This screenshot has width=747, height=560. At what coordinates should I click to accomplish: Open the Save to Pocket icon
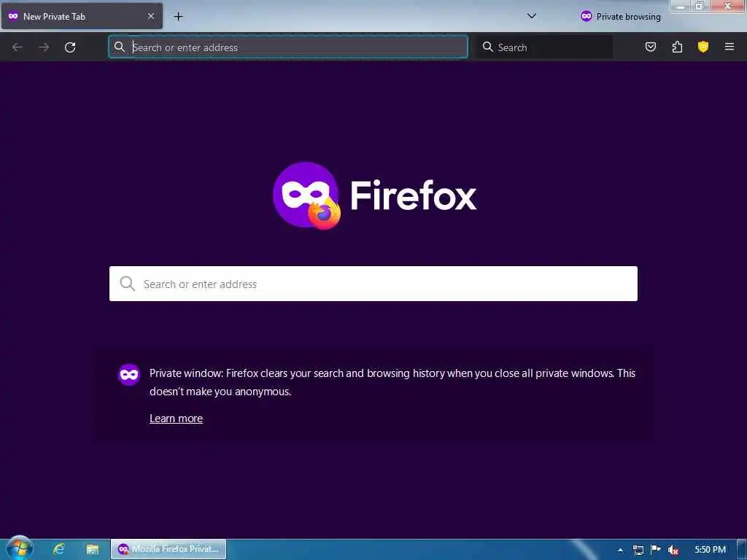click(x=651, y=47)
